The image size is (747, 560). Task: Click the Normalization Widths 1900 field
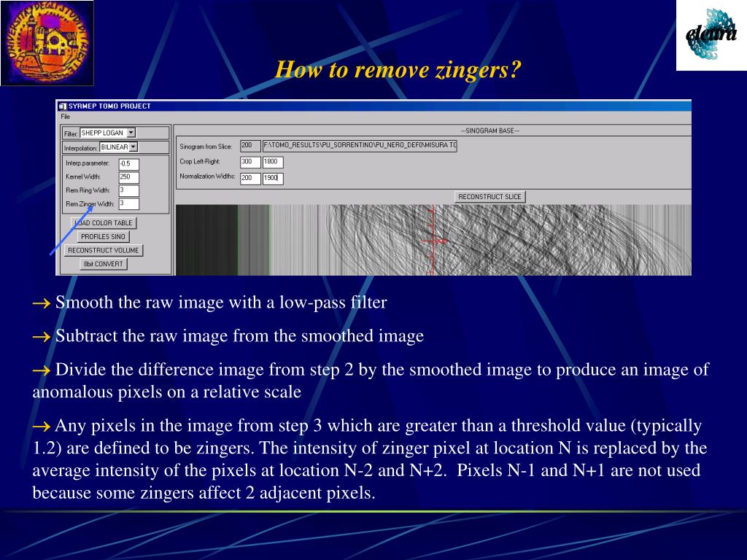coord(273,179)
